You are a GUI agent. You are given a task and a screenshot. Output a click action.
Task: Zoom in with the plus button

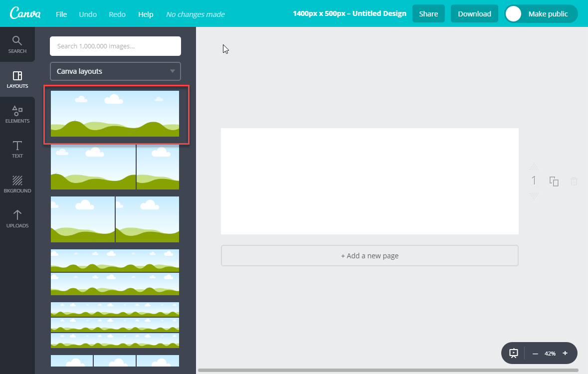565,353
